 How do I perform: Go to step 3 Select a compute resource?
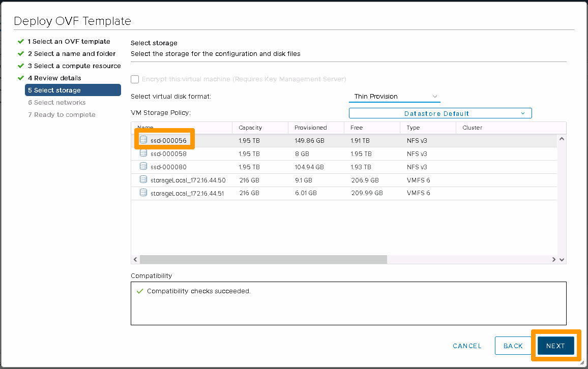tap(74, 66)
